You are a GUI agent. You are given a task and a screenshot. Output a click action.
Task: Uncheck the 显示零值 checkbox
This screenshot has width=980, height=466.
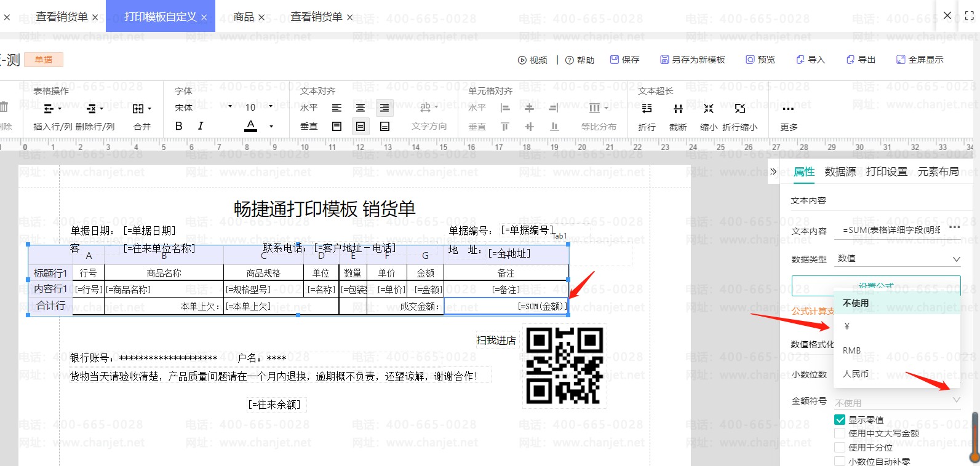(x=840, y=420)
